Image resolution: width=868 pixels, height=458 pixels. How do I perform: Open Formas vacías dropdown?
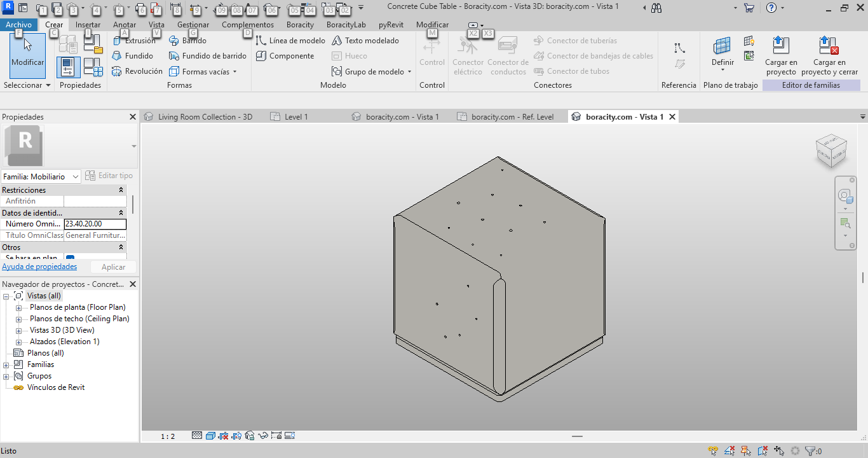203,72
